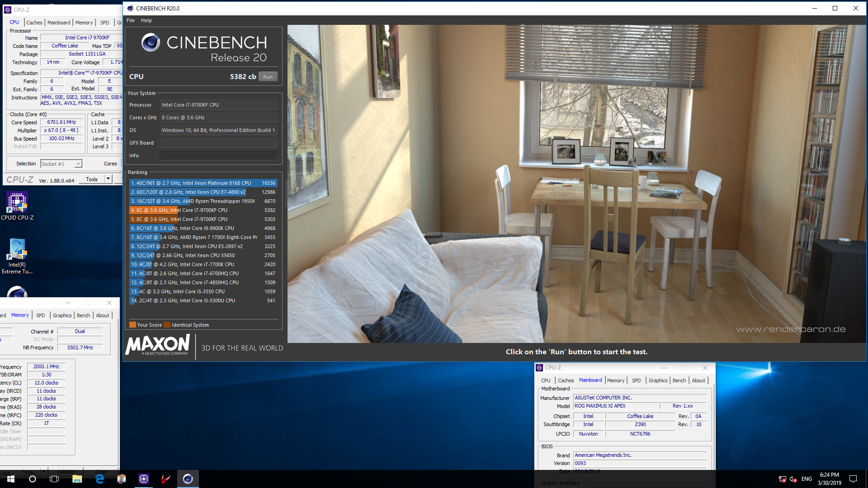Select Graphics tab in CPU-Z Mainboard window
This screenshot has width=868, height=488.
click(x=658, y=380)
